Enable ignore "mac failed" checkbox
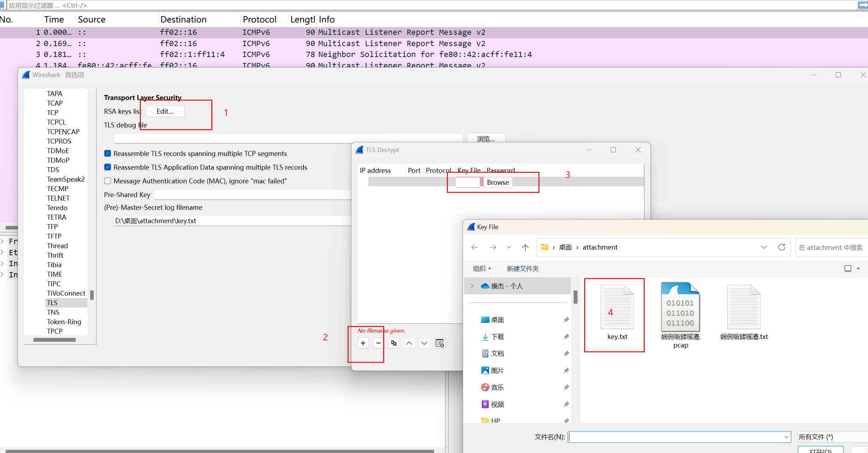This screenshot has height=453, width=868. (108, 181)
